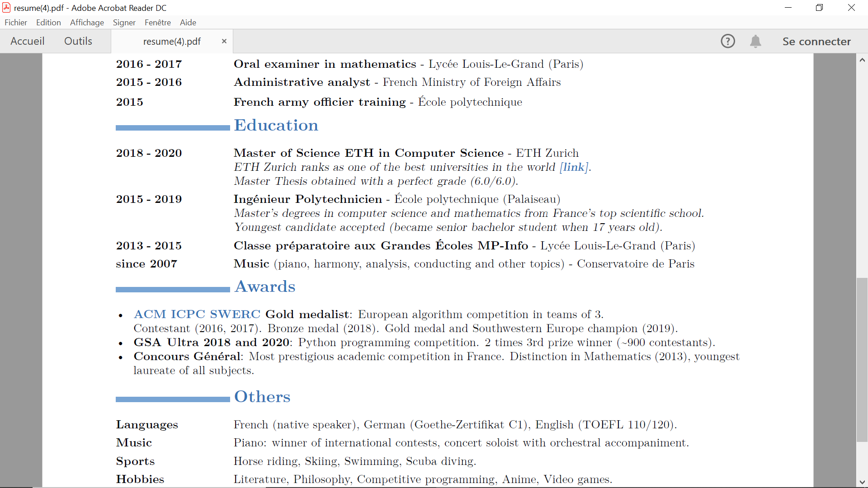The width and height of the screenshot is (868, 488).
Task: Click the date range '2016 - 2017'
Action: [x=149, y=64]
